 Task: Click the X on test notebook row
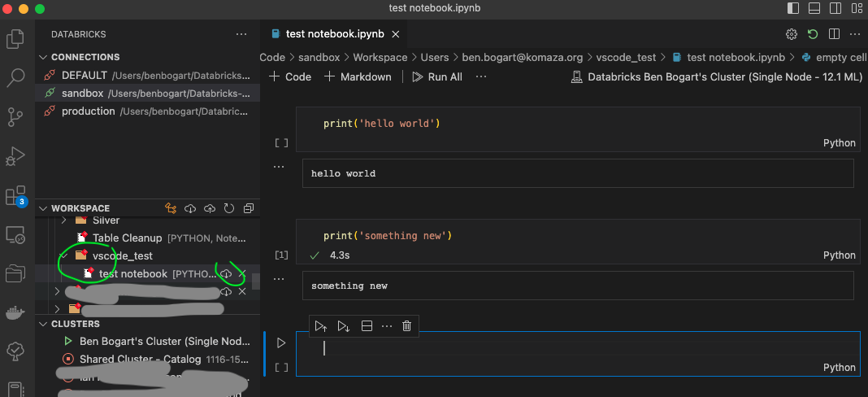tap(242, 274)
